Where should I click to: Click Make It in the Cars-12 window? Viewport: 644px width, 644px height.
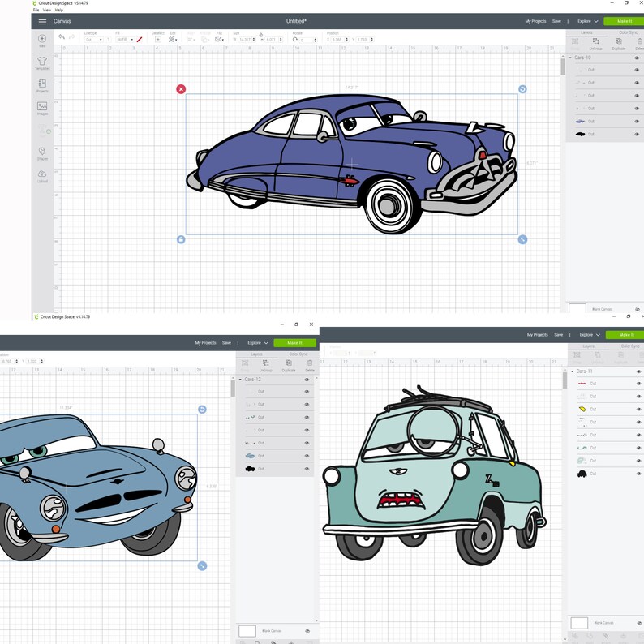click(295, 343)
